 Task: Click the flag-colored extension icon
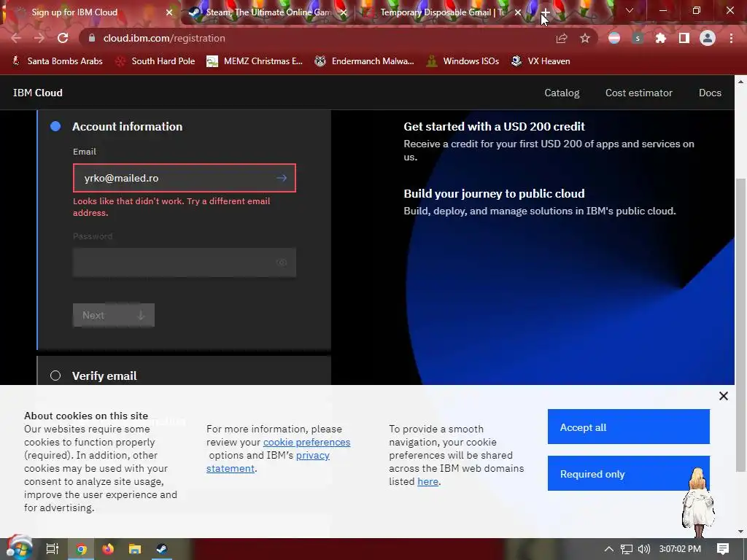tap(614, 38)
